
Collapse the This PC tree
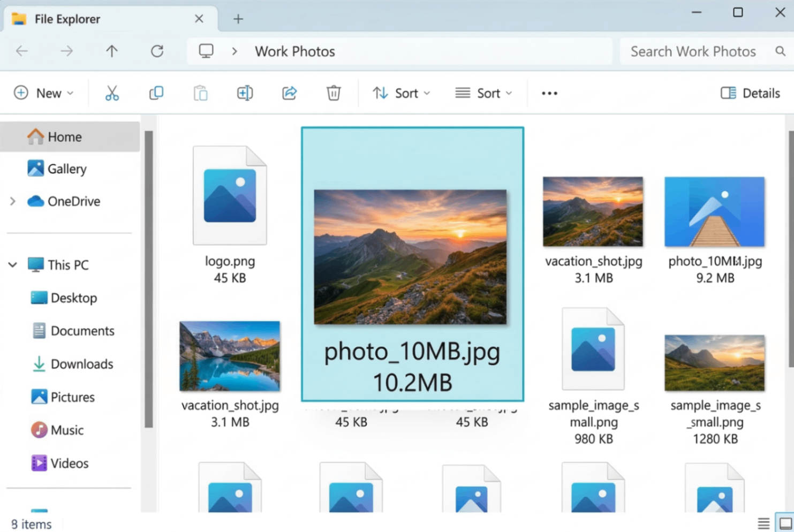(12, 264)
